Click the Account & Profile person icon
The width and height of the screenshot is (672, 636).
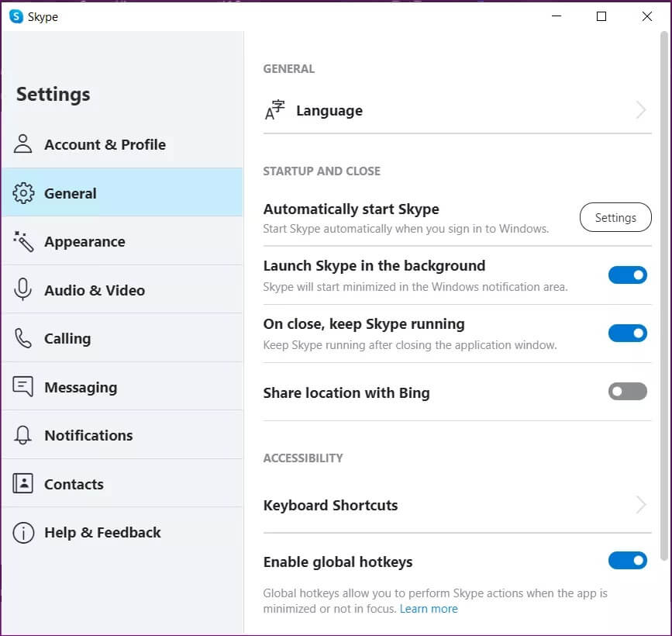pos(22,144)
